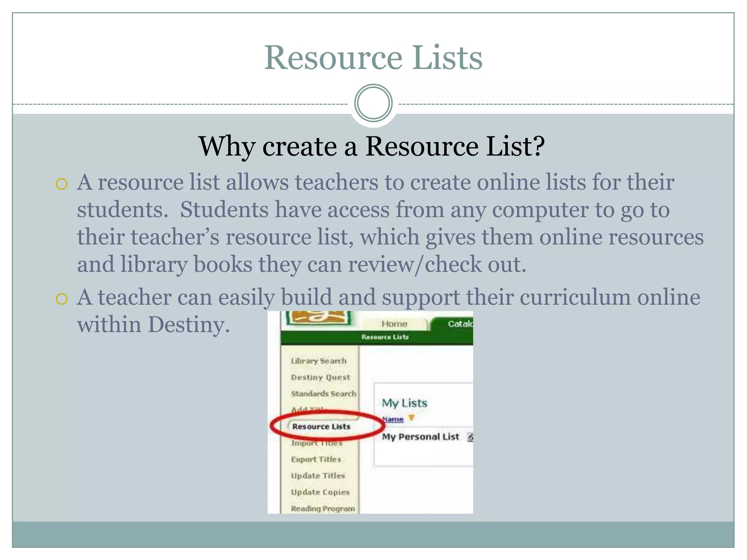The height and width of the screenshot is (560, 747).
Task: Sort My Lists by the Name link
Action: [x=393, y=419]
